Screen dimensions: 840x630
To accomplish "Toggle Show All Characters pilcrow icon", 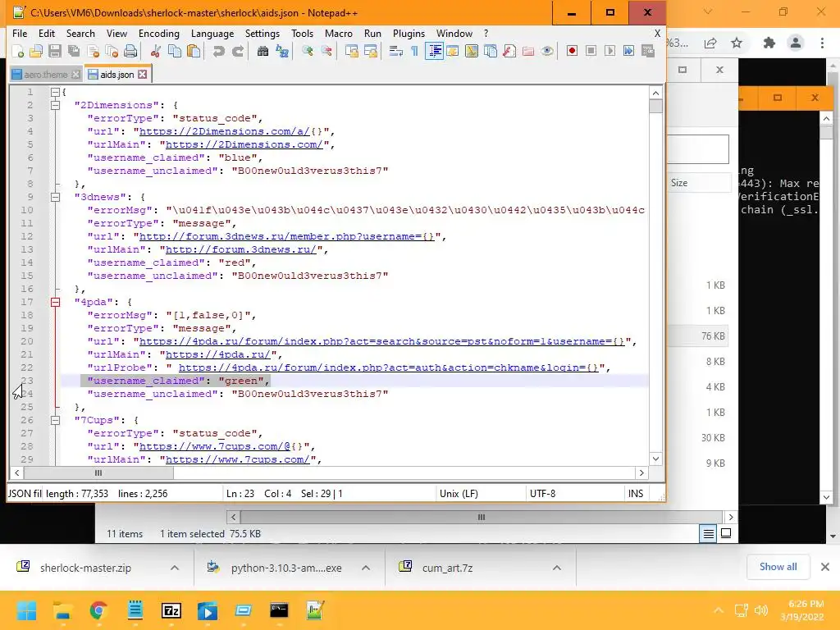I will (414, 52).
